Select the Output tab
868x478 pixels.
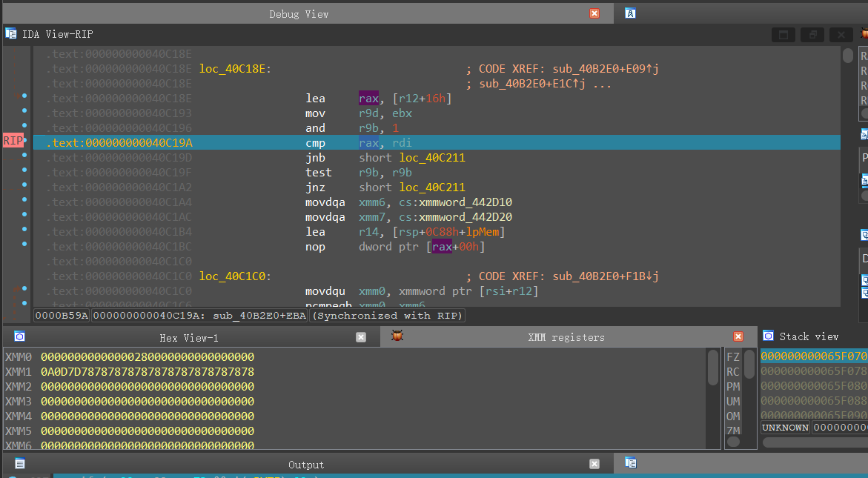[x=305, y=465]
